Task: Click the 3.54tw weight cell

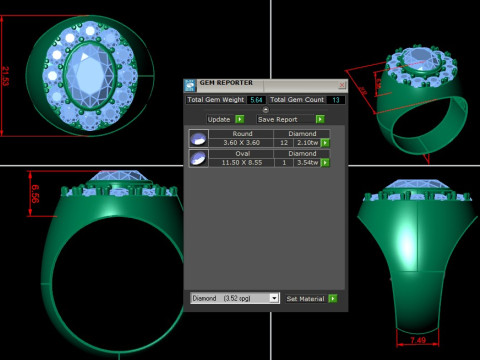Action: point(307,163)
